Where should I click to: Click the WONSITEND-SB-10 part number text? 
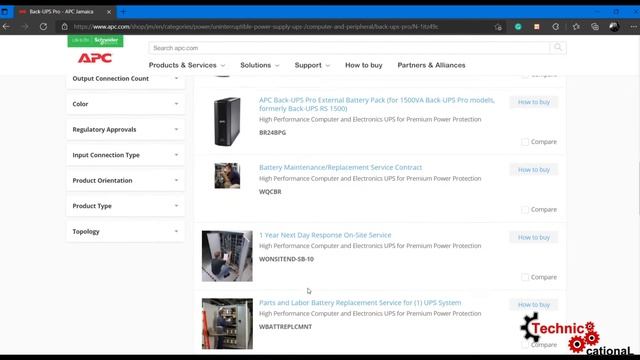(x=286, y=259)
